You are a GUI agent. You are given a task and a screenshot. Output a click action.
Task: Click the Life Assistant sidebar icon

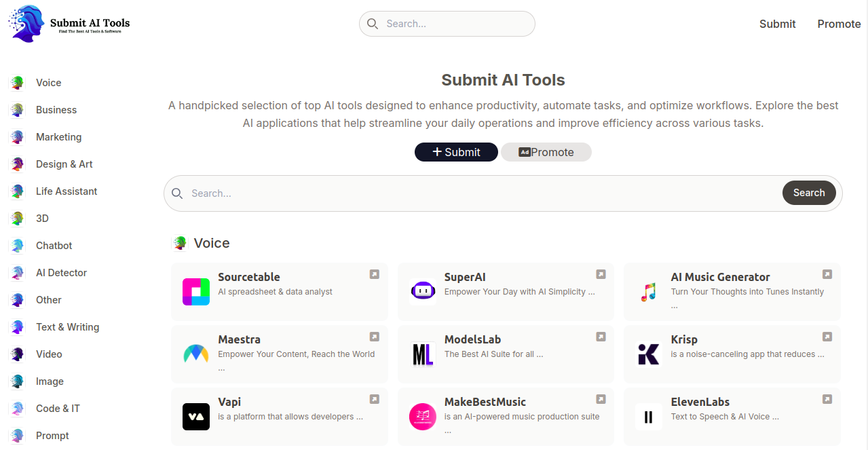click(x=16, y=191)
